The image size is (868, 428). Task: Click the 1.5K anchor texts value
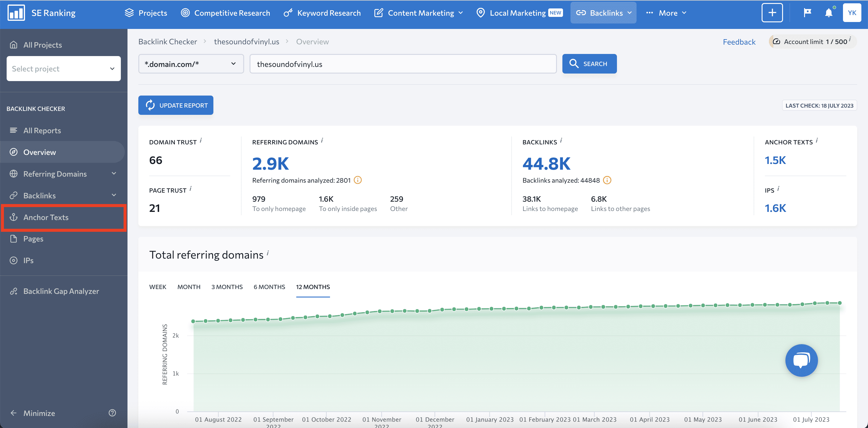coord(775,160)
